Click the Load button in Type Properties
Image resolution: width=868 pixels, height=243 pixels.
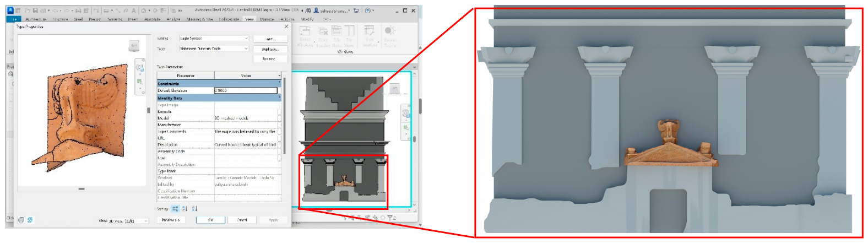(x=270, y=39)
